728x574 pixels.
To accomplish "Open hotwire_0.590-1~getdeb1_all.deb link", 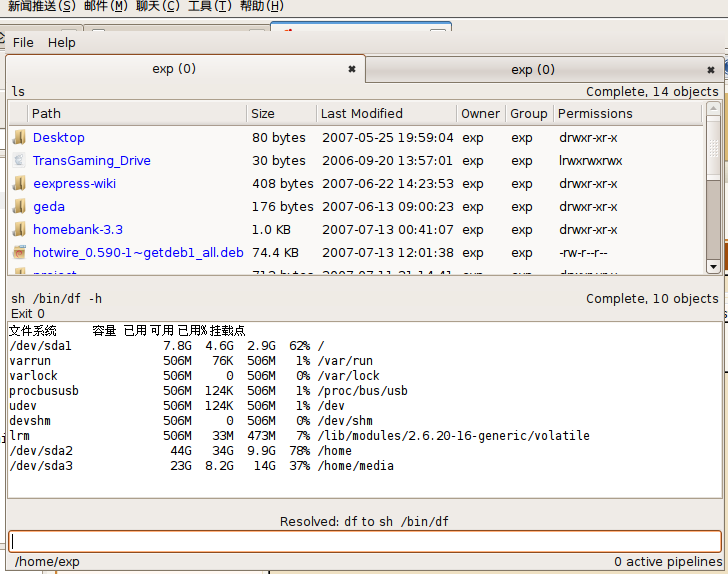I will coord(138,253).
